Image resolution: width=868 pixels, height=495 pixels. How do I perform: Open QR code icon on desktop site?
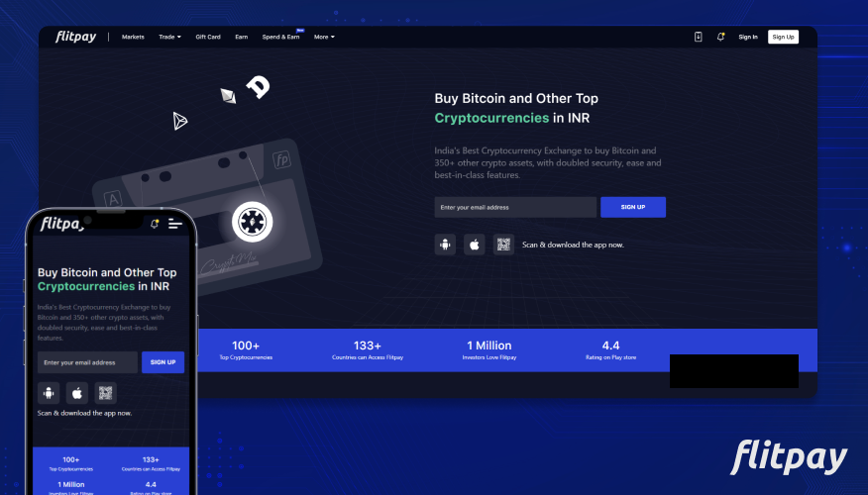503,245
